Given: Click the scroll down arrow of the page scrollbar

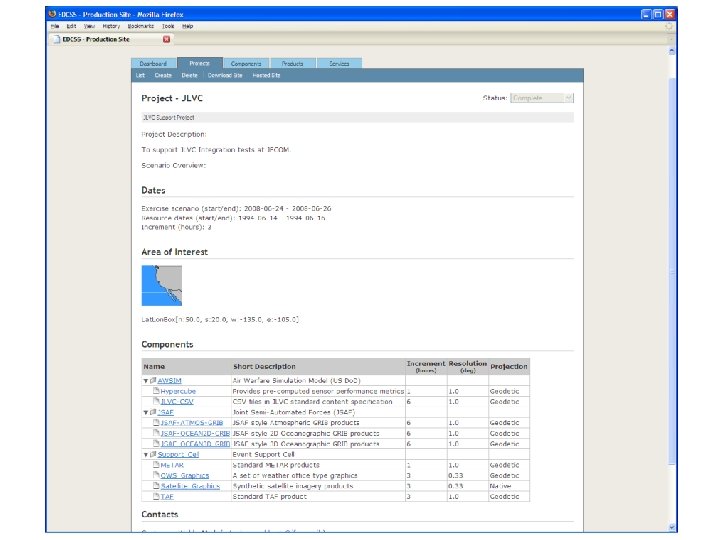Looking at the screenshot, I should (672, 527).
